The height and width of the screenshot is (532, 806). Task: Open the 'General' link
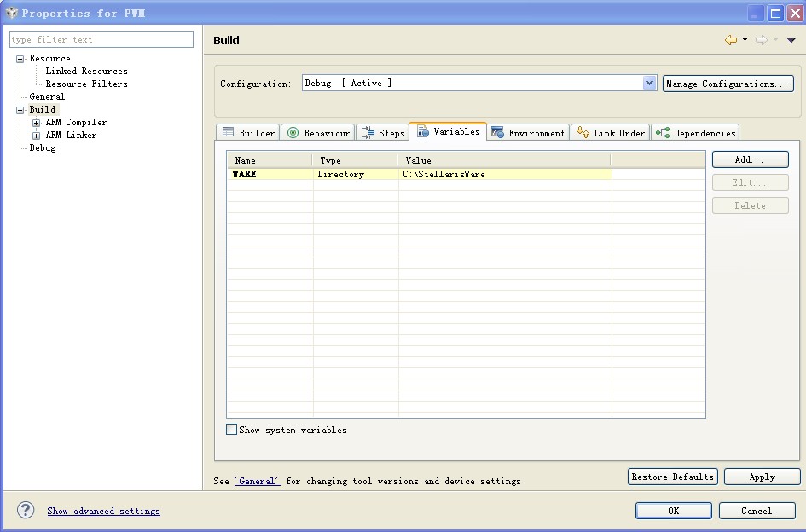pyautogui.click(x=257, y=481)
